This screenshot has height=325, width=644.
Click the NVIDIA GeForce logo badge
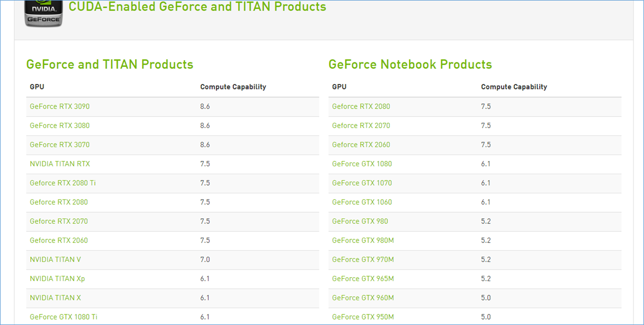point(43,13)
